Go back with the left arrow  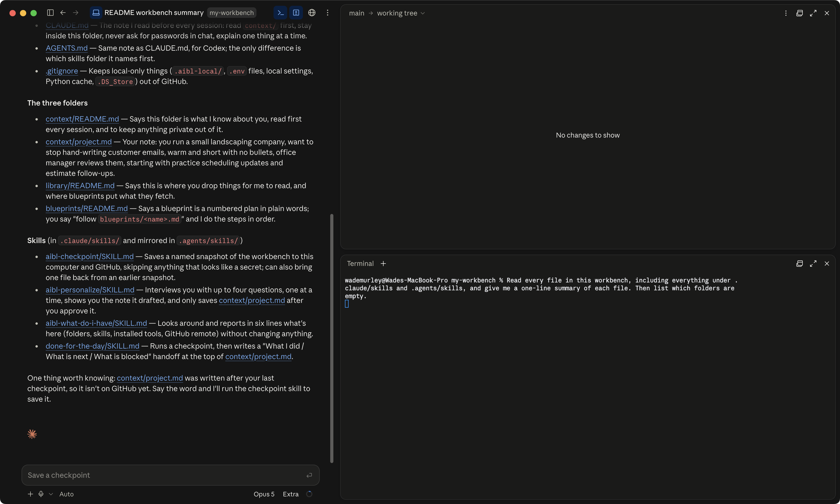click(63, 13)
